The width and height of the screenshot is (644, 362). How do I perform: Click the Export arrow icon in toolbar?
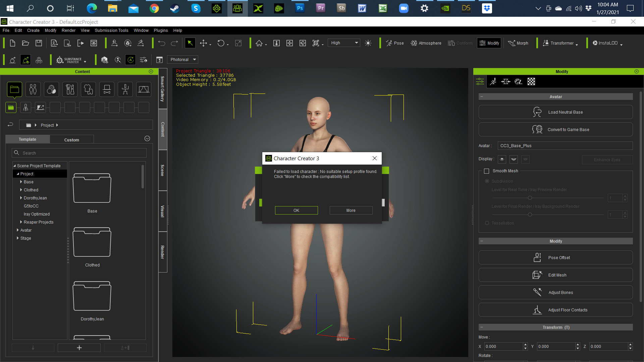click(x=80, y=43)
